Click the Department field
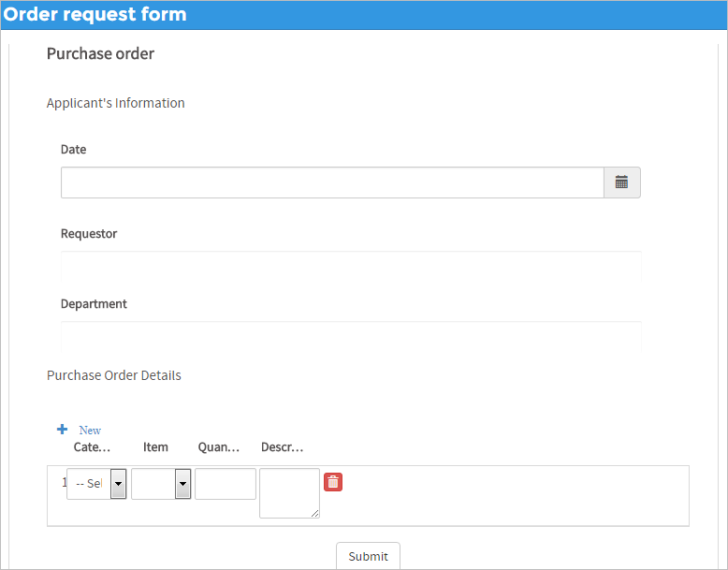Image resolution: width=728 pixels, height=570 pixels. (x=351, y=336)
